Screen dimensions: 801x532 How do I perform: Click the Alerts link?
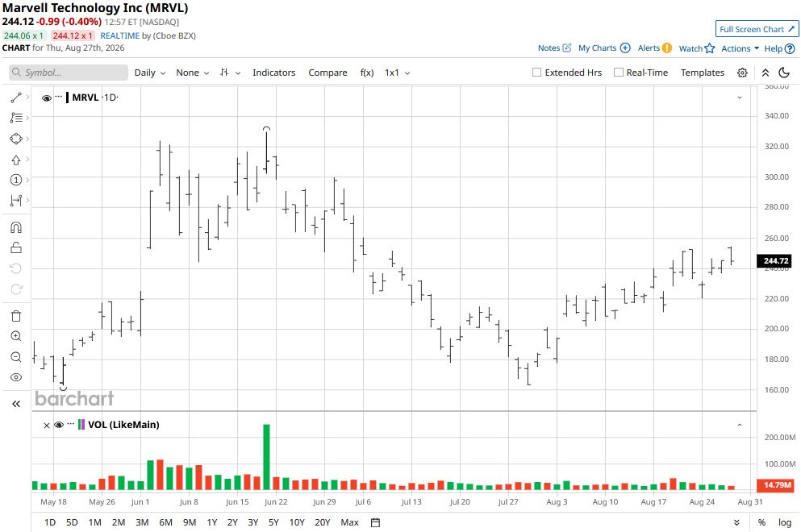649,48
